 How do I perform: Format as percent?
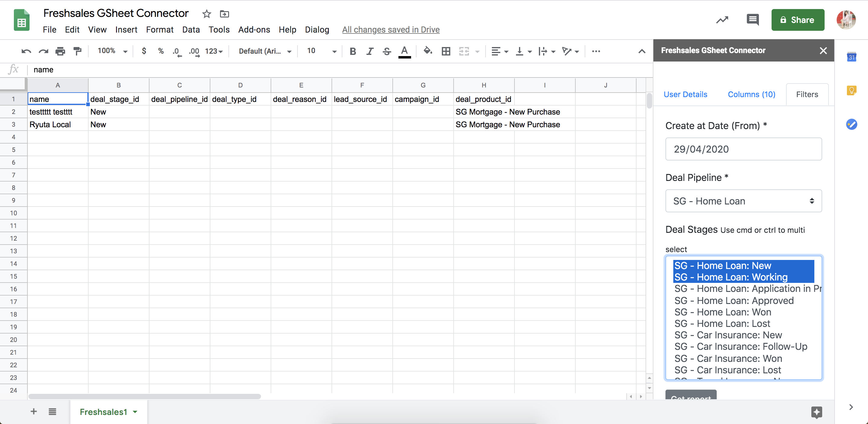point(161,51)
